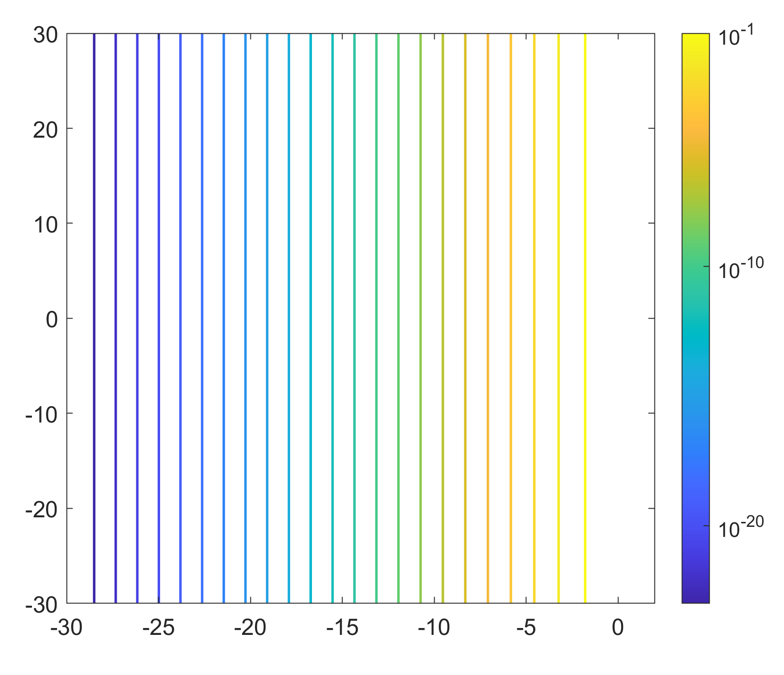Select the rightmost yellow contour line
Image resolution: width=784 pixels, height=675 pixels.
point(585,318)
